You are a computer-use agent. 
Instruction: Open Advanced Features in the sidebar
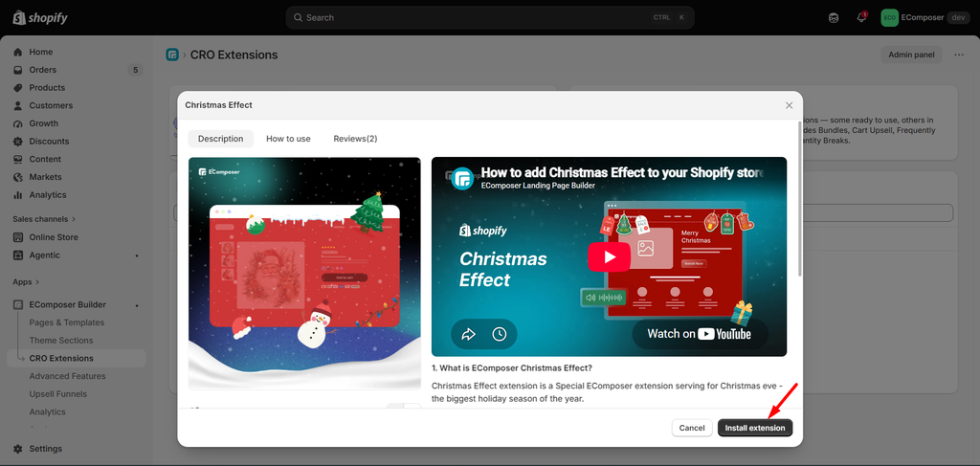(x=68, y=376)
